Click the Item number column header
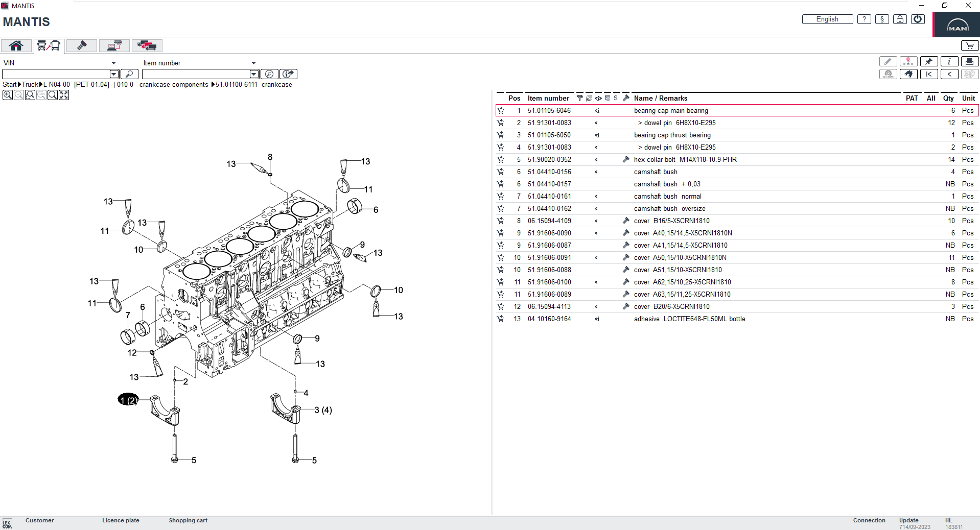The width and height of the screenshot is (980, 530). pos(548,99)
